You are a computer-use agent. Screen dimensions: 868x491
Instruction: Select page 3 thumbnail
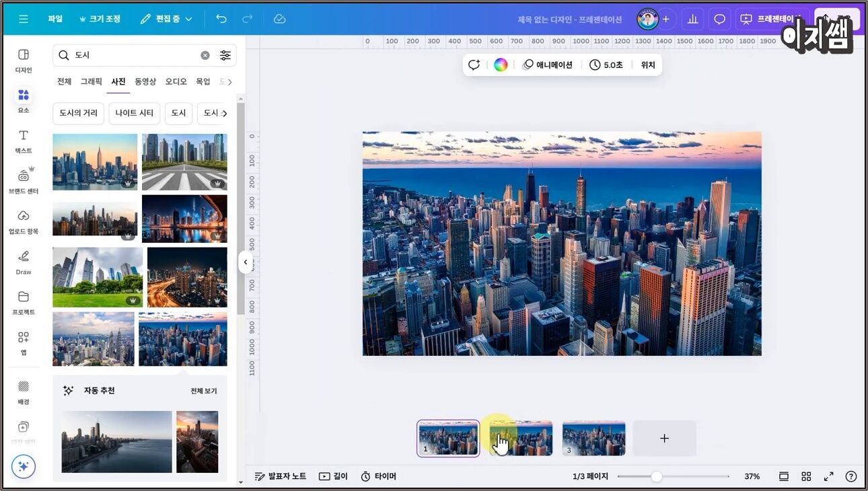(593, 438)
